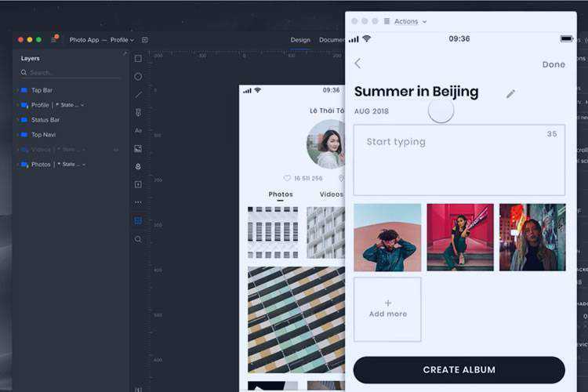Click Done in the preview
Screen dimensions: 588x392
pos(554,64)
